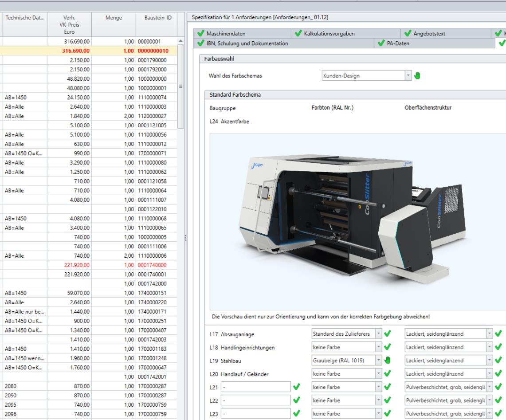506x420 pixels.
Task: Open the Angebotstext tab
Action: (x=429, y=34)
